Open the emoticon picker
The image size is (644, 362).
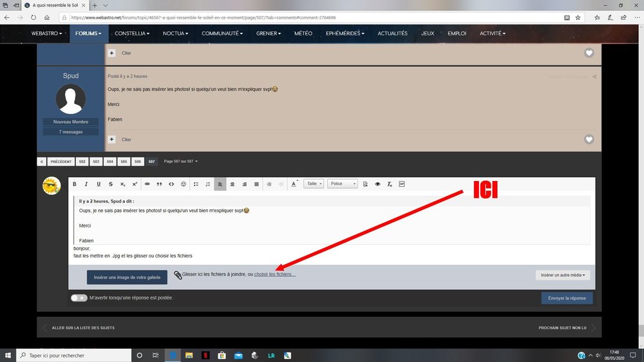pos(184,184)
